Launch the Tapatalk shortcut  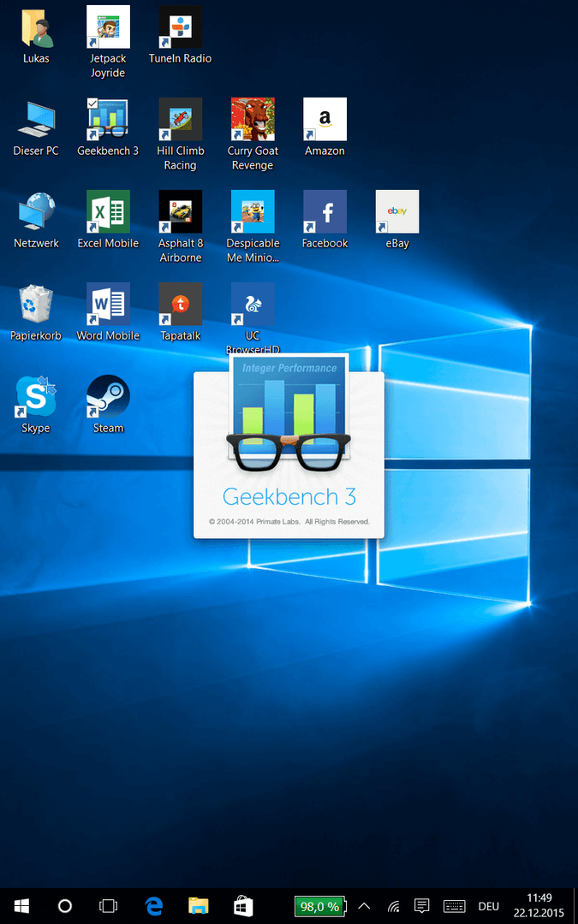point(180,304)
